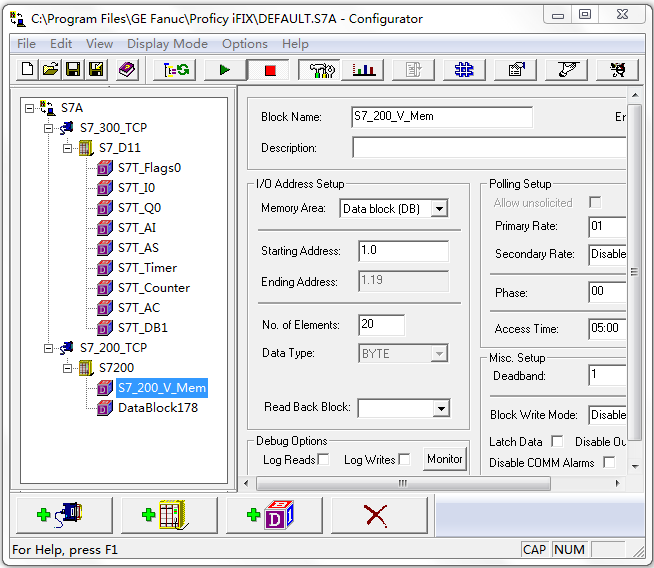
Task: Delete selected item with the red X button
Action: point(379,515)
